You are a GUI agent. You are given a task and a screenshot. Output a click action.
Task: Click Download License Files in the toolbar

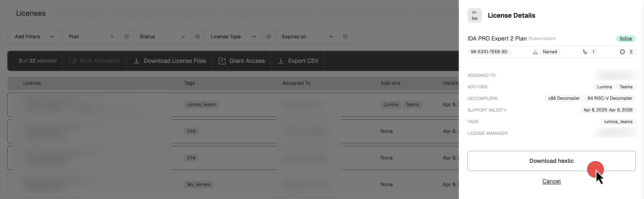click(x=169, y=61)
